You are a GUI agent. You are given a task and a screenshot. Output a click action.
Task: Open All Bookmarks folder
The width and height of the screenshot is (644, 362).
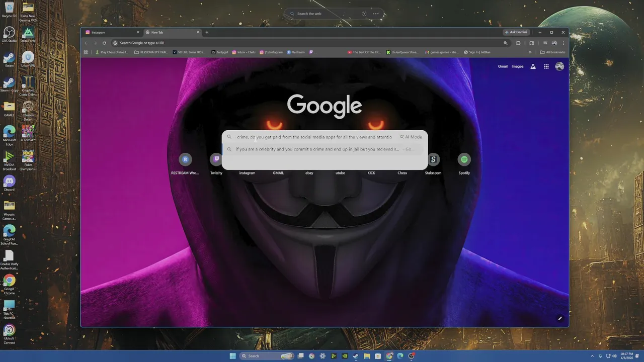552,52
